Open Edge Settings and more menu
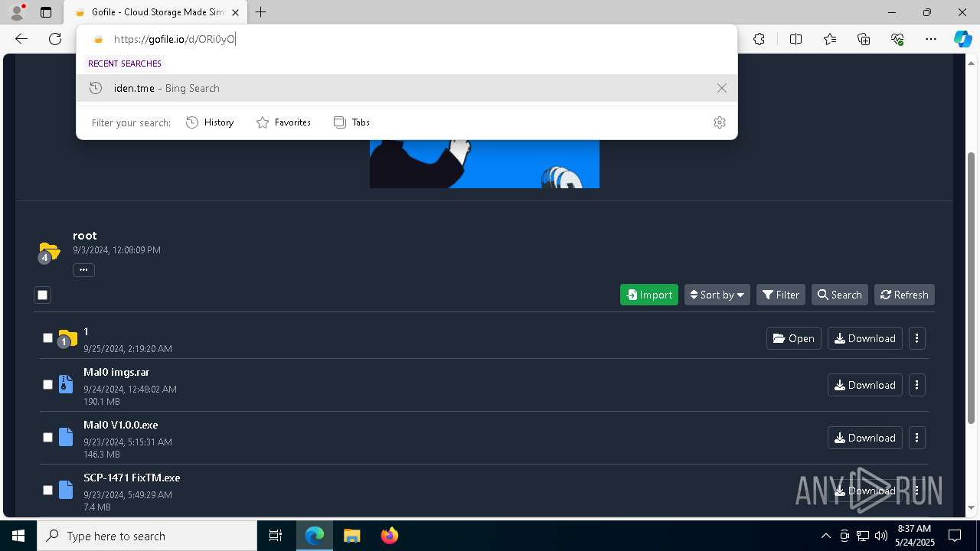The width and height of the screenshot is (980, 551). (x=931, y=39)
